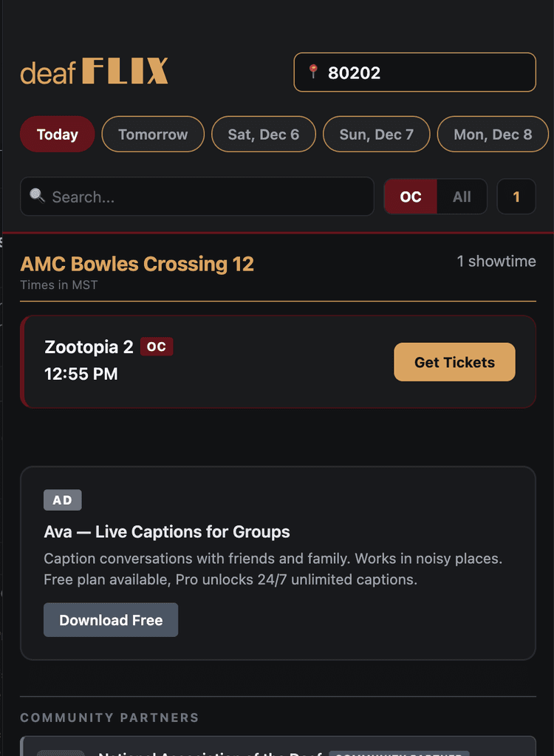Switch captions filter to OC only
Viewport: 554px width, 756px height.
pyautogui.click(x=410, y=197)
